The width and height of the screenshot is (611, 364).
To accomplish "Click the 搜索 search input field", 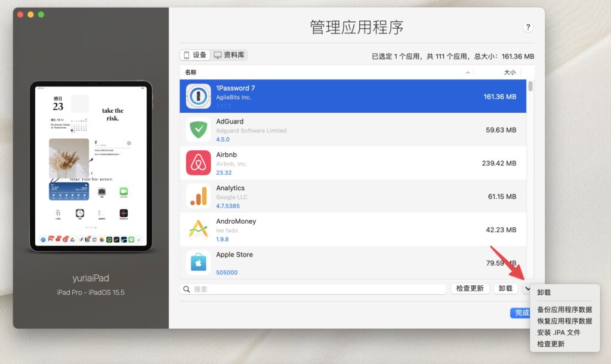I will [x=313, y=289].
